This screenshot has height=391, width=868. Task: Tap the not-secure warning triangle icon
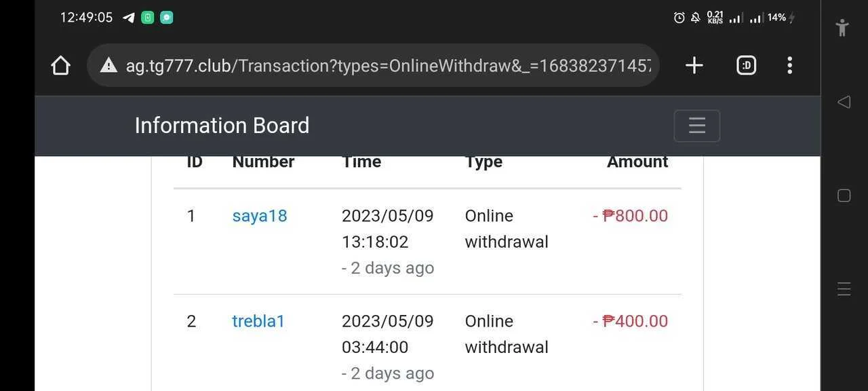click(108, 65)
